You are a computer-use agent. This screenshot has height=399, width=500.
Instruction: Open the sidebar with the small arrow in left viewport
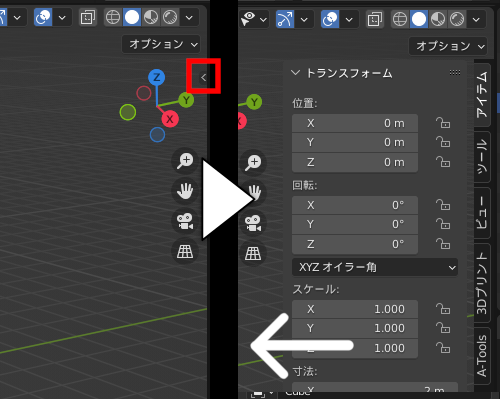coord(203,77)
